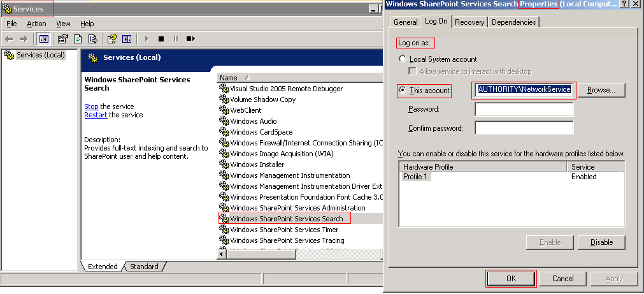Image resolution: width=644 pixels, height=294 pixels.
Task: Open the File menu
Action: click(x=11, y=24)
